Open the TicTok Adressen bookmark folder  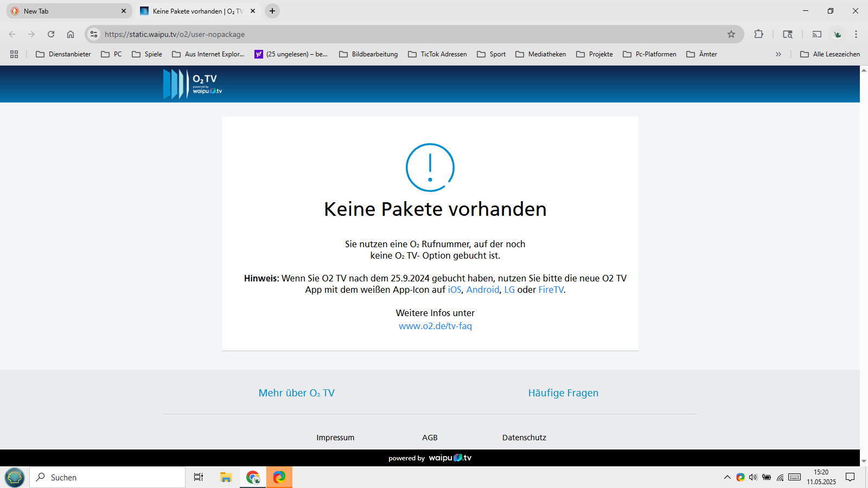pyautogui.click(x=437, y=54)
